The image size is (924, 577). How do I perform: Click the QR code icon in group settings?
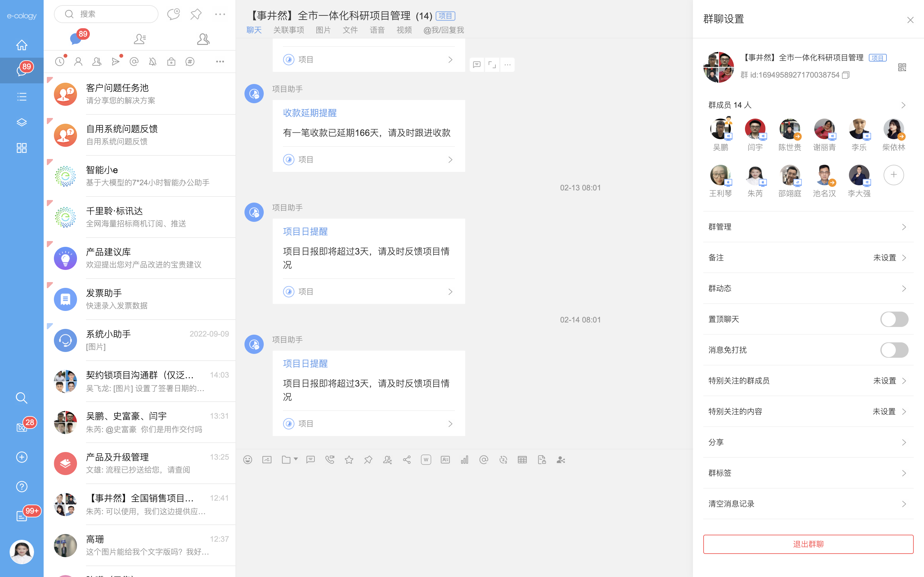pyautogui.click(x=902, y=68)
